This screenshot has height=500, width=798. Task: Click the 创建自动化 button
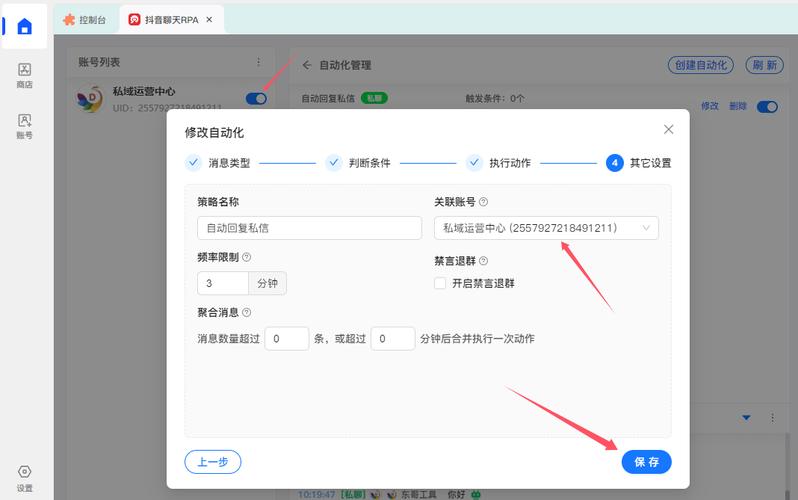point(700,65)
